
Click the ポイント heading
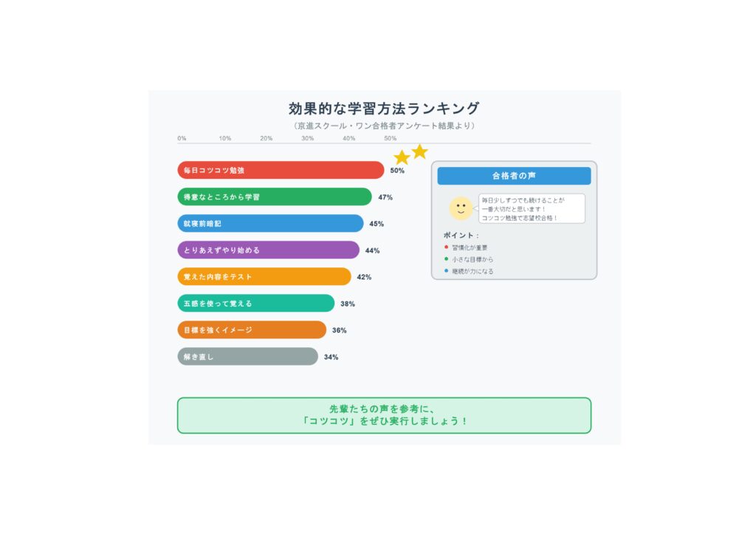coord(461,236)
